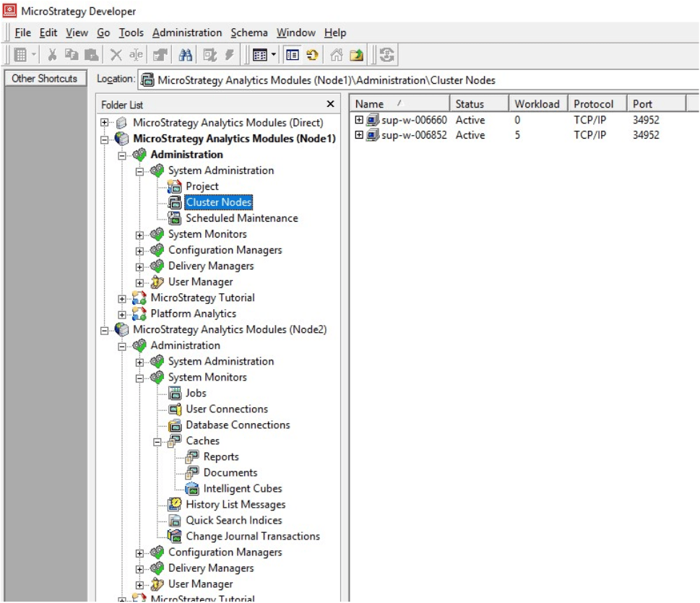Click the Search binoculars icon
700x603 pixels.
pyautogui.click(x=185, y=55)
